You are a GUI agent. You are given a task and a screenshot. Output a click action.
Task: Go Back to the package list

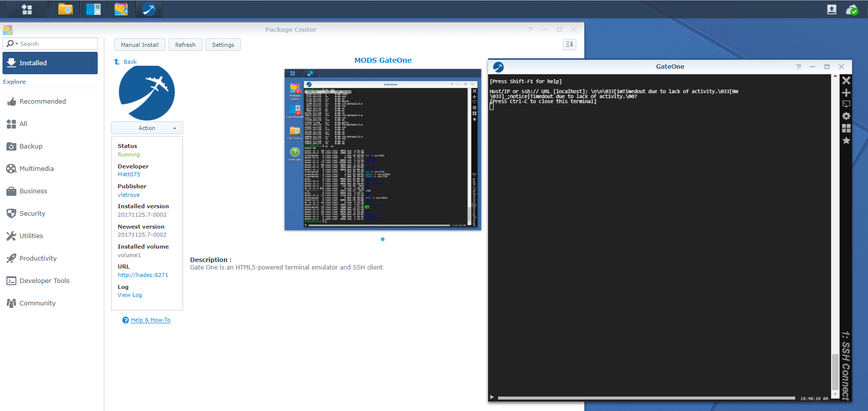(x=130, y=62)
